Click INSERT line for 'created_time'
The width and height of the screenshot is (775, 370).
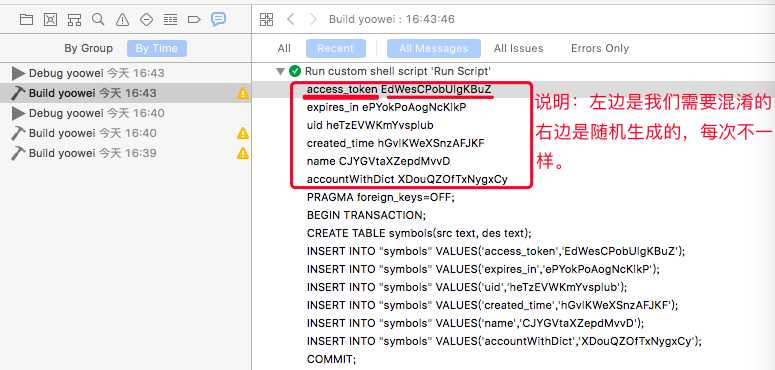(x=492, y=305)
